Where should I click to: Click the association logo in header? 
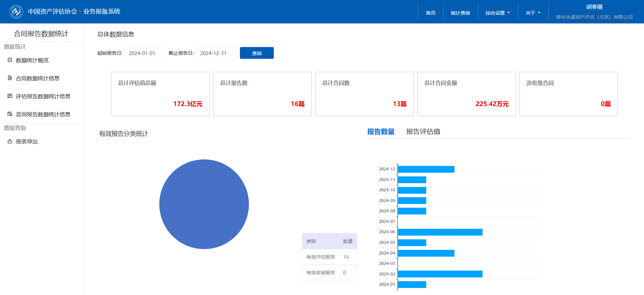click(16, 12)
